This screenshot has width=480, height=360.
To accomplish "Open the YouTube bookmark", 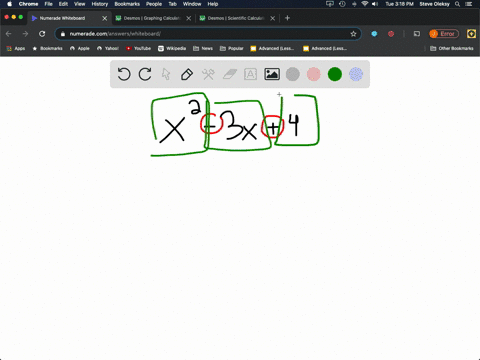I will coord(138,48).
